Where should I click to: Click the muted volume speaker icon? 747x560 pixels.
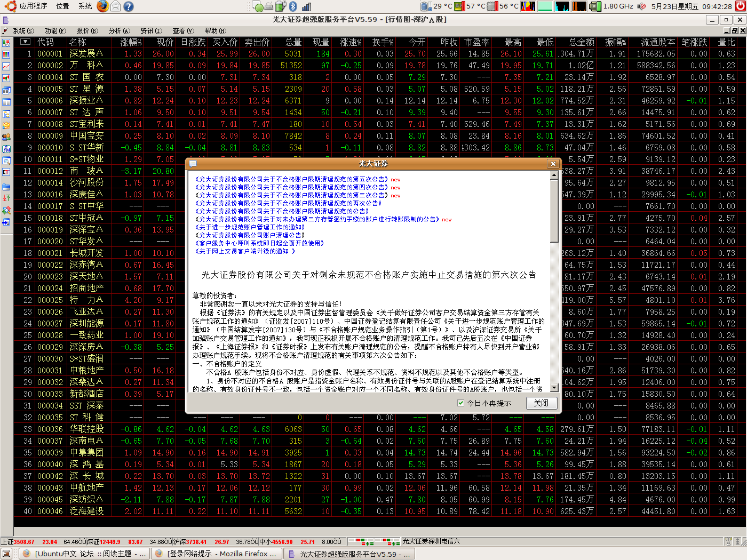point(641,6)
